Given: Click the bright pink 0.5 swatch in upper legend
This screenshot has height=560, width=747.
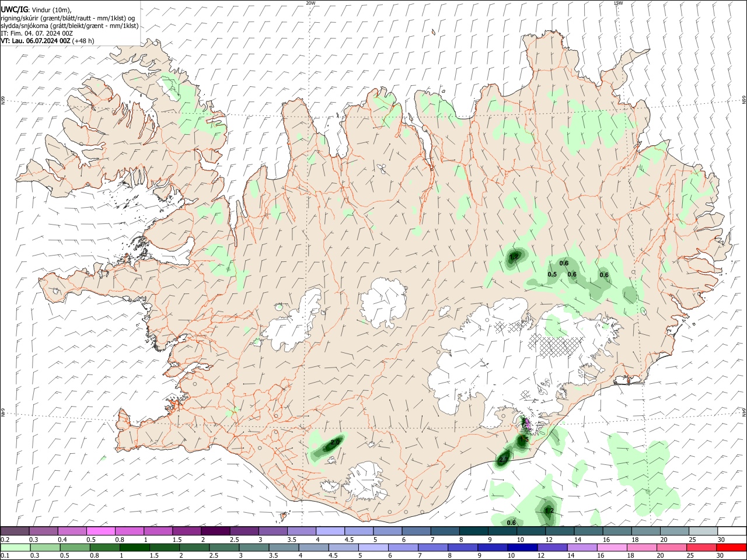Looking at the screenshot, I should (100, 531).
